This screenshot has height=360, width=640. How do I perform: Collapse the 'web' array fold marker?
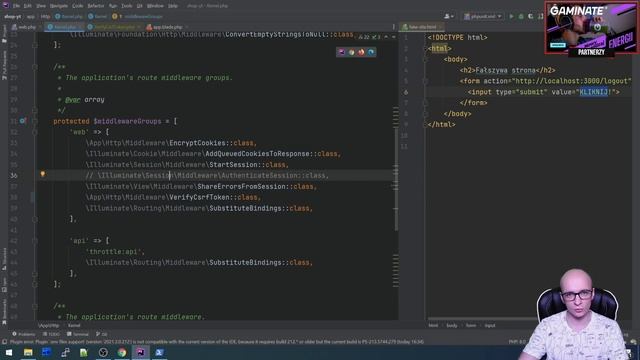click(x=35, y=132)
